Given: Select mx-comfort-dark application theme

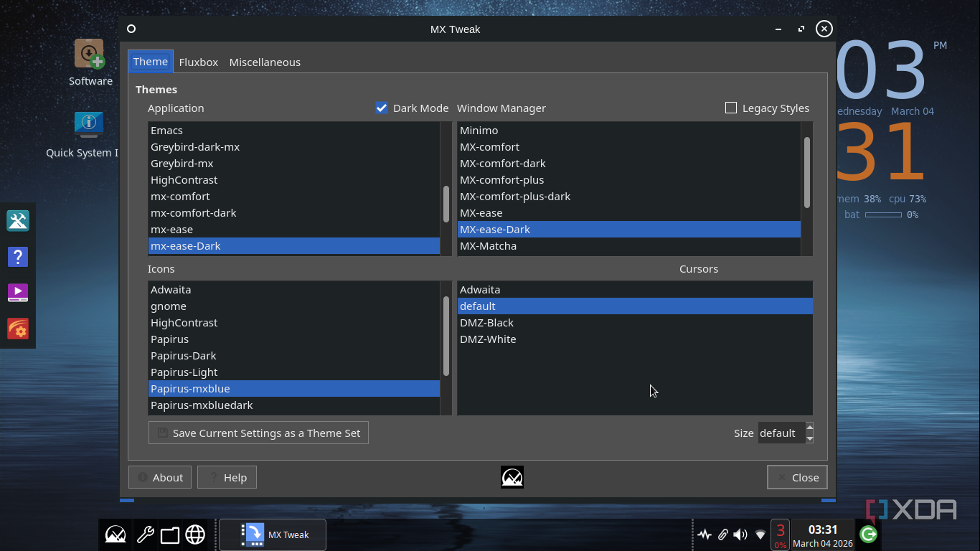Looking at the screenshot, I should [x=294, y=213].
